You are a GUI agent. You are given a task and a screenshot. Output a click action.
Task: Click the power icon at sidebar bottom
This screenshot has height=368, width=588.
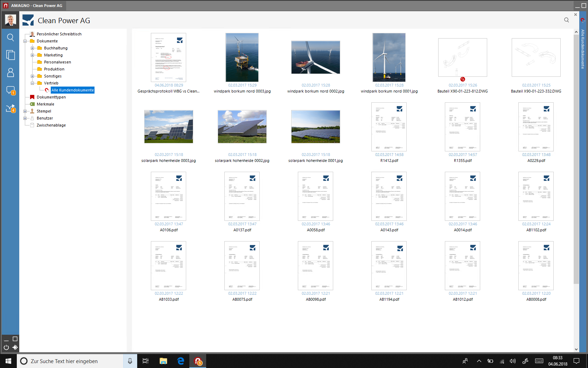(6, 347)
